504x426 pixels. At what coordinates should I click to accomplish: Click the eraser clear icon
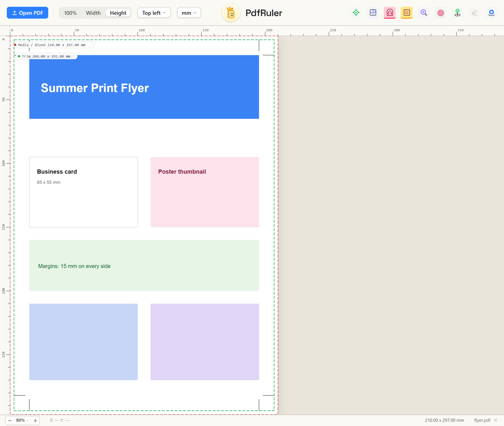(x=474, y=12)
